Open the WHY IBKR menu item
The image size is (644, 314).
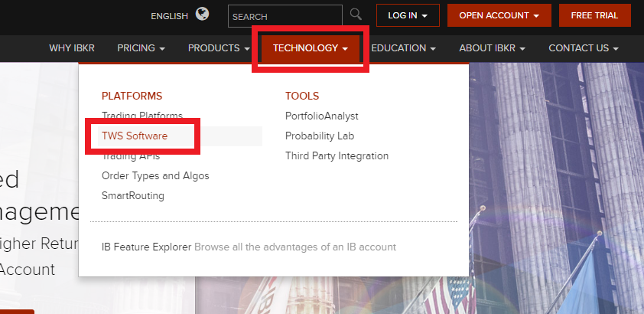pyautogui.click(x=72, y=48)
